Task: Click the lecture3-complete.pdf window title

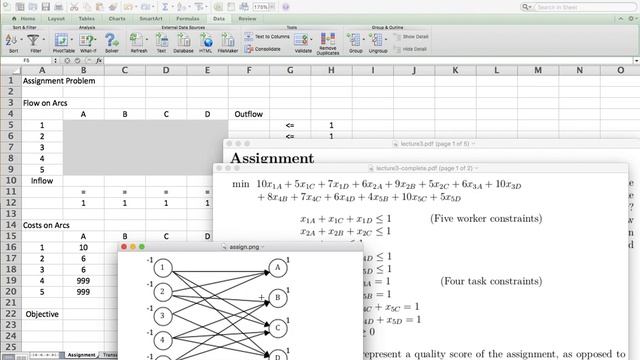Action: click(x=423, y=168)
